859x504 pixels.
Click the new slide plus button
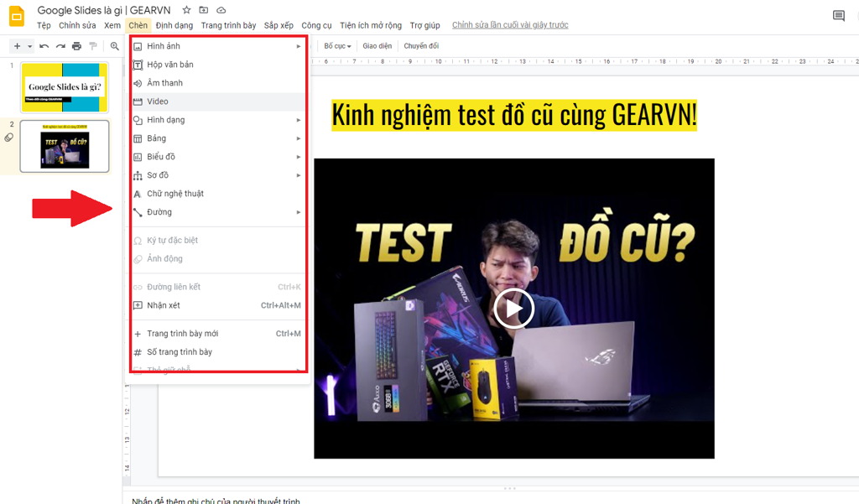tap(17, 46)
